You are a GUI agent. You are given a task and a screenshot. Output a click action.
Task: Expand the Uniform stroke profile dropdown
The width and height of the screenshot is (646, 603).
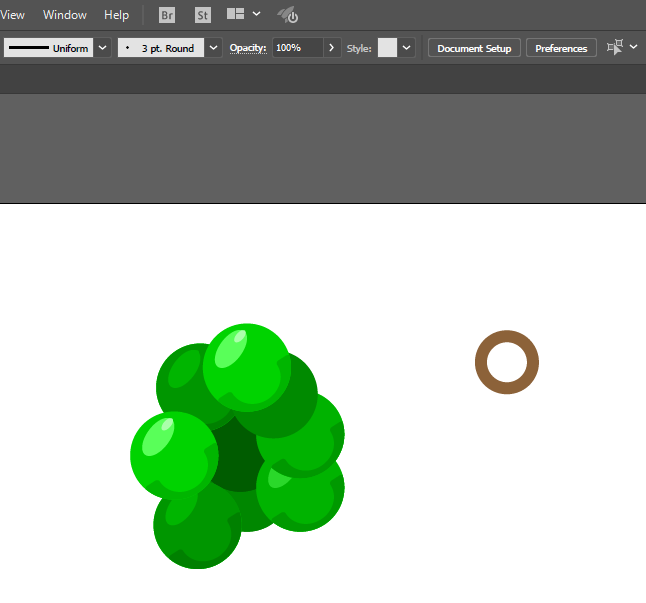(102, 48)
